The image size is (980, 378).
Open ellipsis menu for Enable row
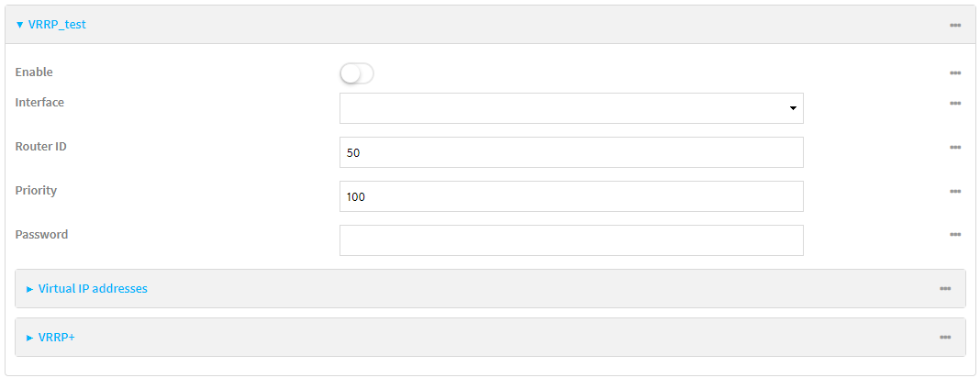click(955, 72)
